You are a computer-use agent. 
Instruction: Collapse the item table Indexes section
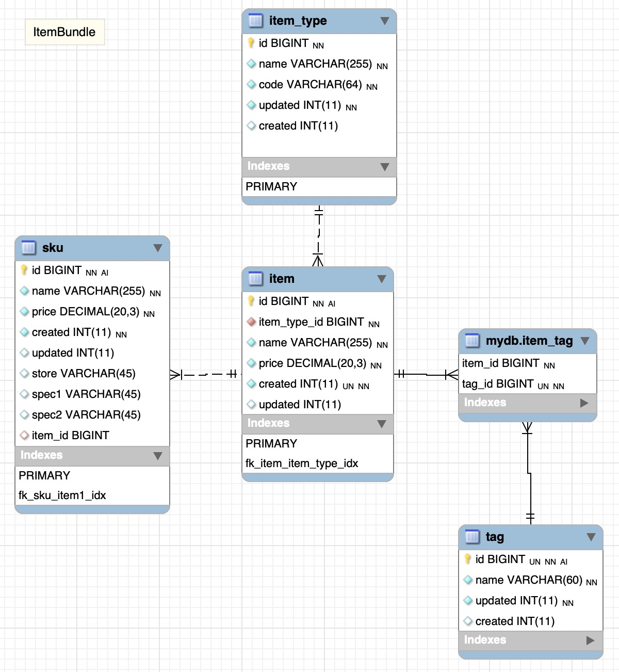click(382, 424)
